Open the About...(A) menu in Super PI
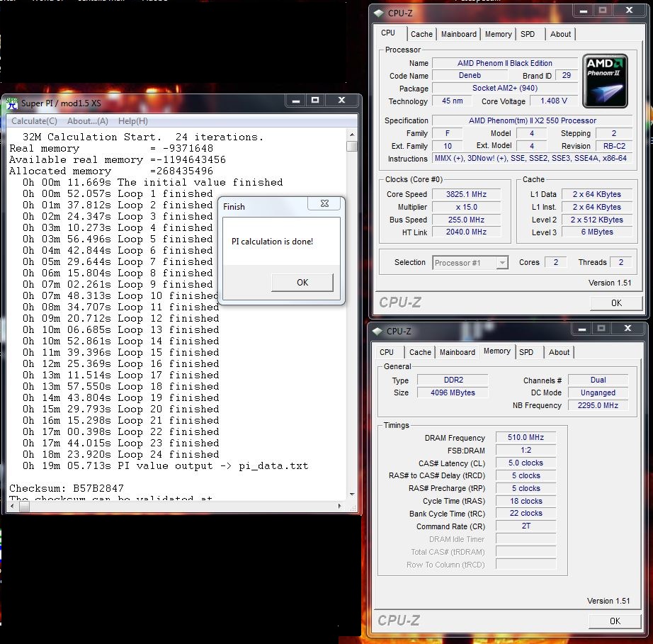 87,121
